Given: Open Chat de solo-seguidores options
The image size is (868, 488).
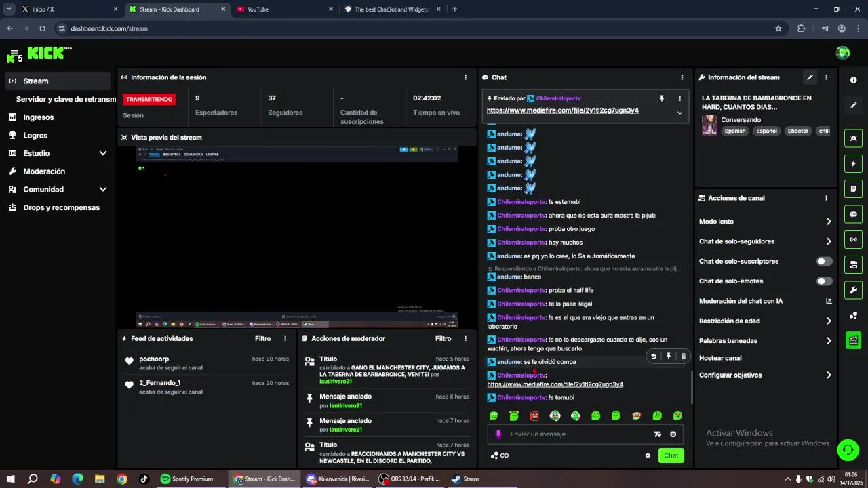Looking at the screenshot, I should [x=766, y=241].
